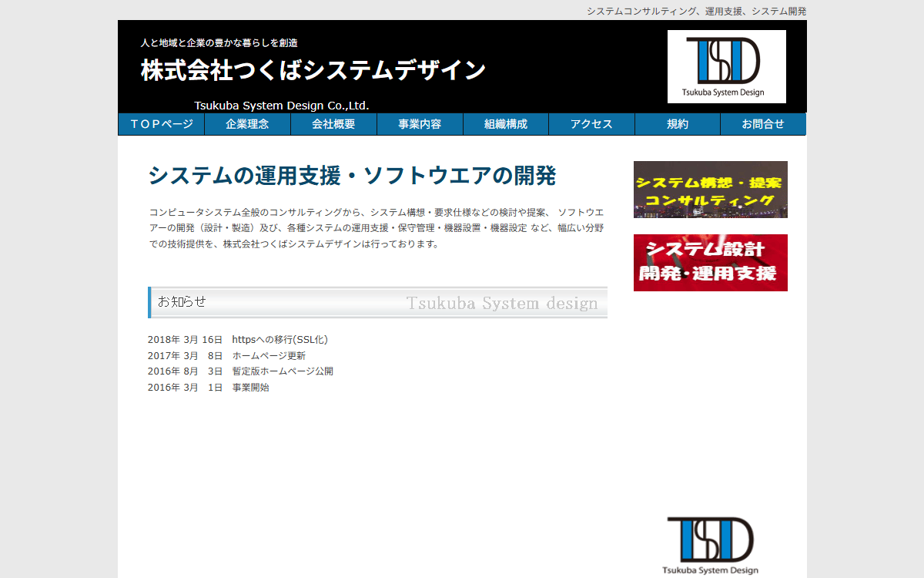Screen dimensions: 924x578
Task: Go to the 企業理念 menu item
Action: pos(247,124)
